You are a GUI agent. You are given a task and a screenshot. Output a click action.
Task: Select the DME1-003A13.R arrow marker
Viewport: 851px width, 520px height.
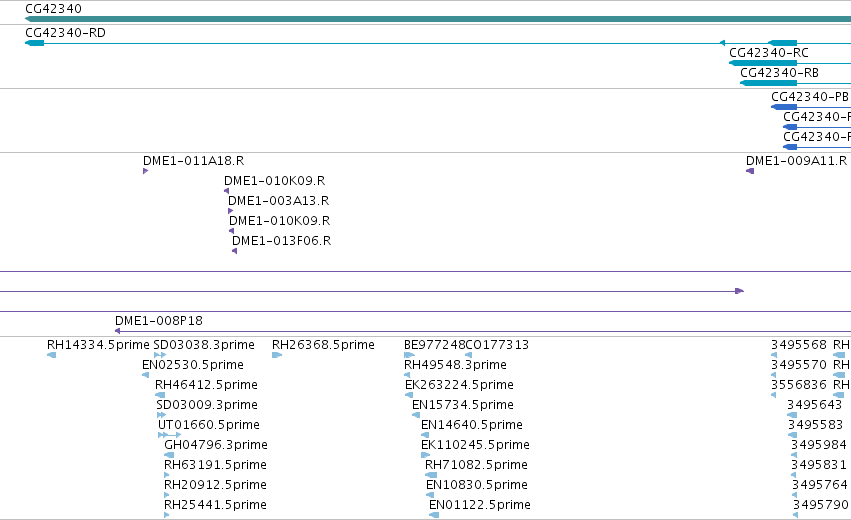click(231, 211)
